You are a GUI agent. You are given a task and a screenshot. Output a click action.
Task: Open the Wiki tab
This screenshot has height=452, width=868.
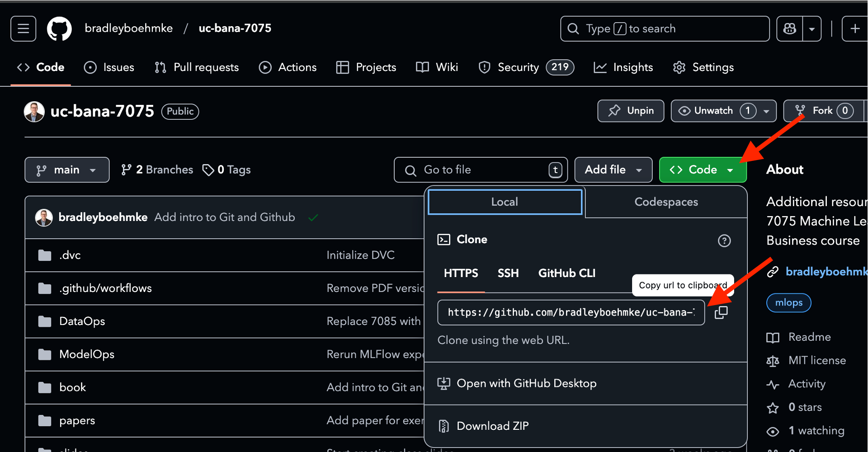(437, 67)
